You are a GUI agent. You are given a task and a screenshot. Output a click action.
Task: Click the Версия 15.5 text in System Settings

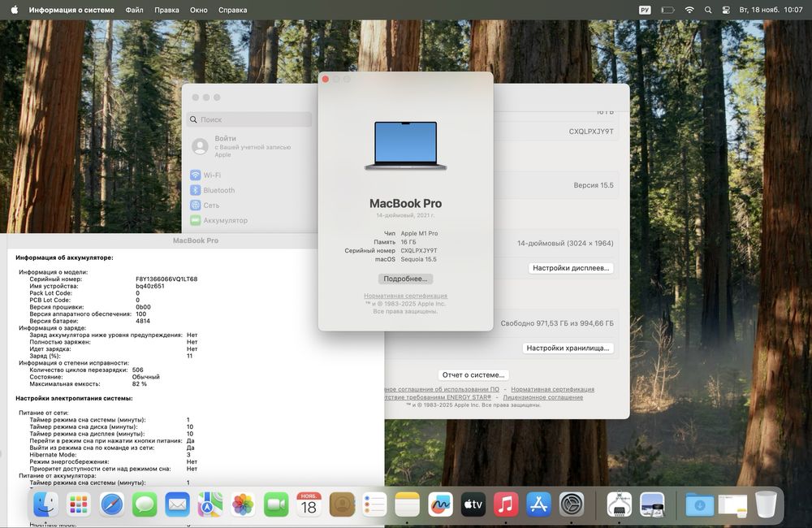click(x=594, y=185)
